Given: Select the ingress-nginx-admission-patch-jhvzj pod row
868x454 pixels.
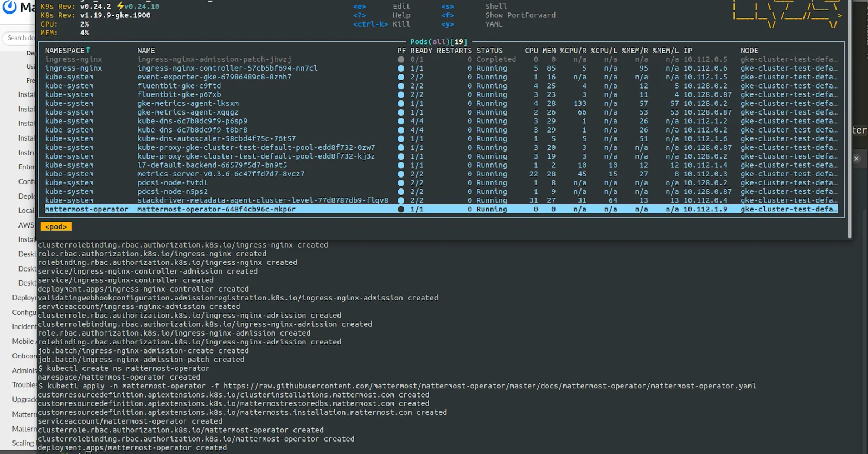Looking at the screenshot, I should tap(441, 60).
